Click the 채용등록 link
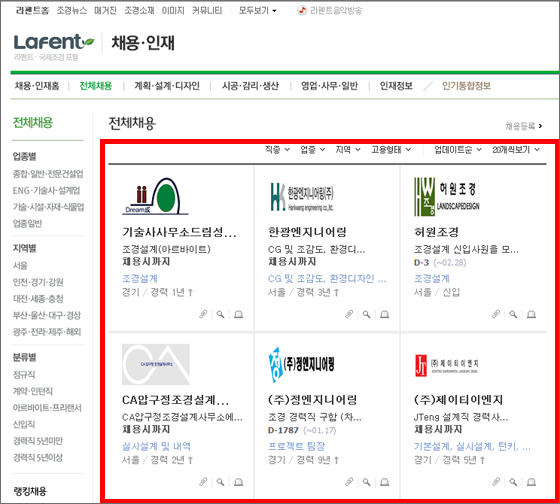 pyautogui.click(x=524, y=126)
